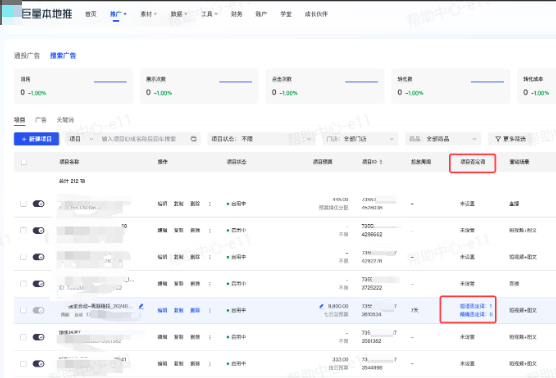Select the 广告 sub-tab

tap(41, 120)
